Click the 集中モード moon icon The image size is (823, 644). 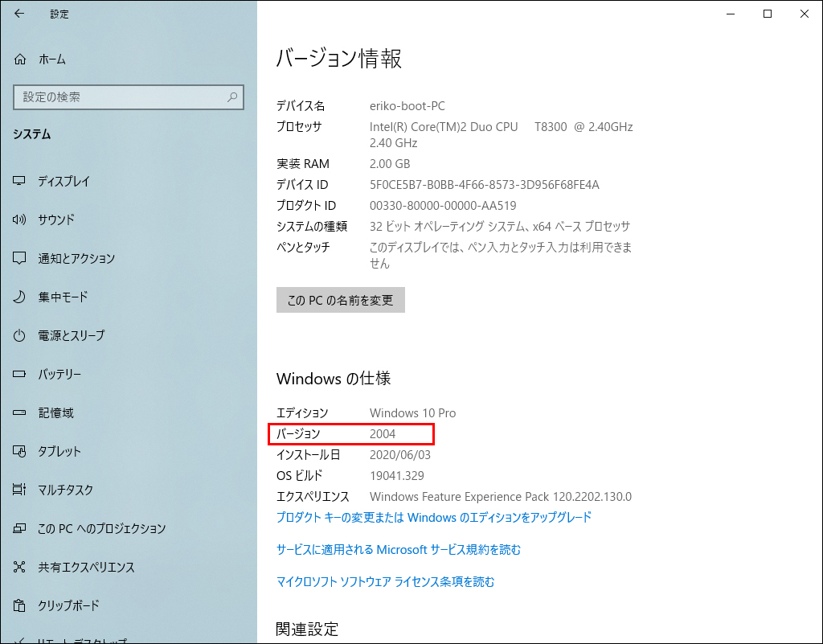click(19, 297)
